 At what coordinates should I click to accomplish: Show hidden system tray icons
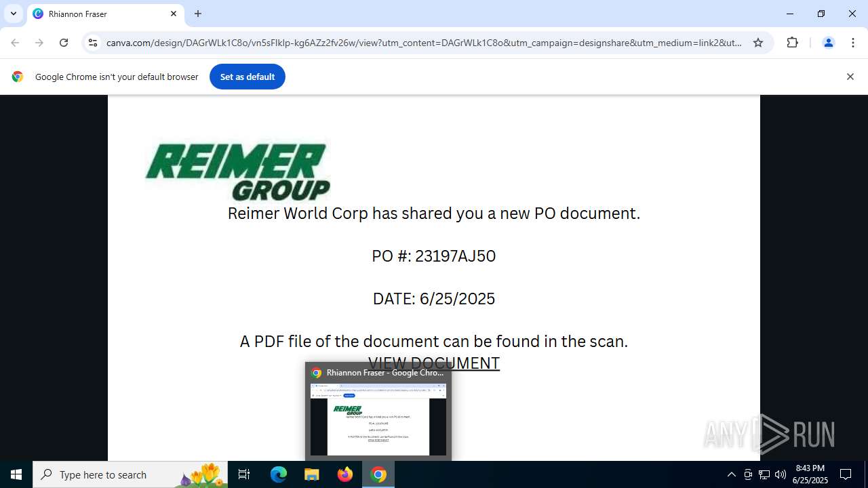click(x=731, y=474)
